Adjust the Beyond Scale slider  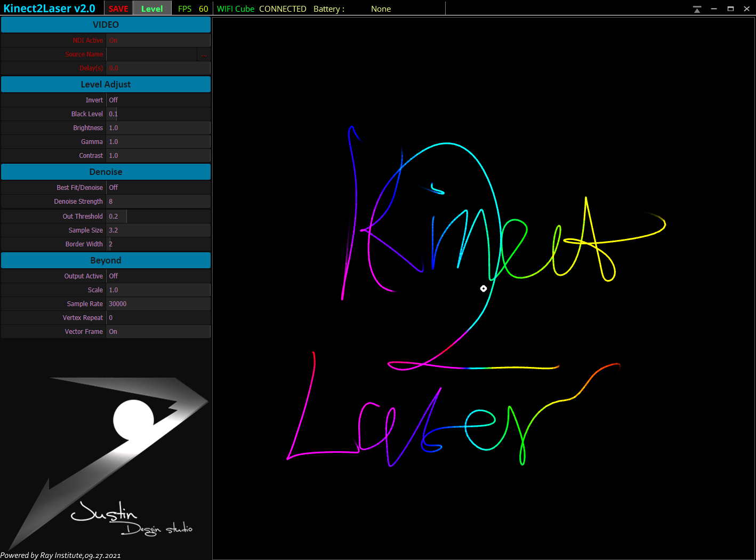click(158, 290)
